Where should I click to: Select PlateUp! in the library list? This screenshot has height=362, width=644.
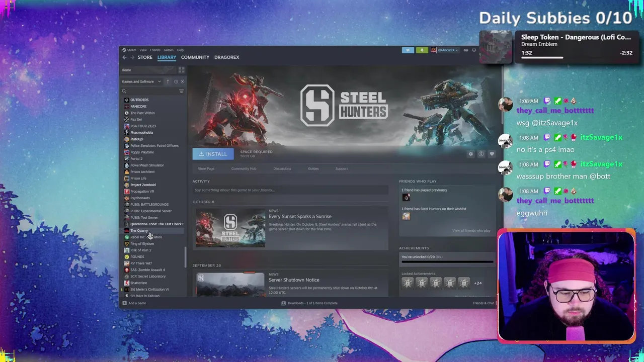click(x=153, y=139)
